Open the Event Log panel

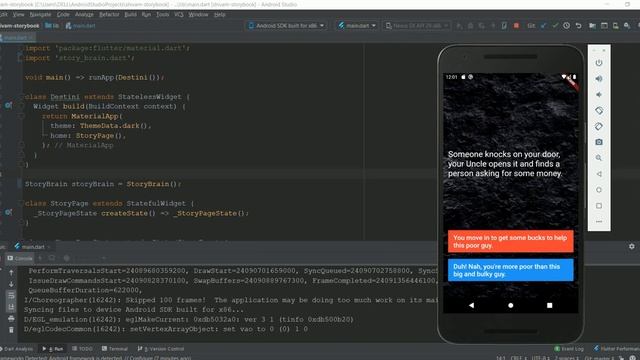(x=569, y=349)
